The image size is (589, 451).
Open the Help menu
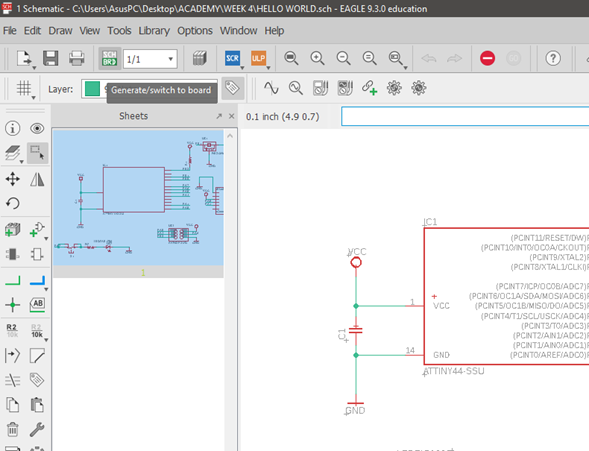274,30
